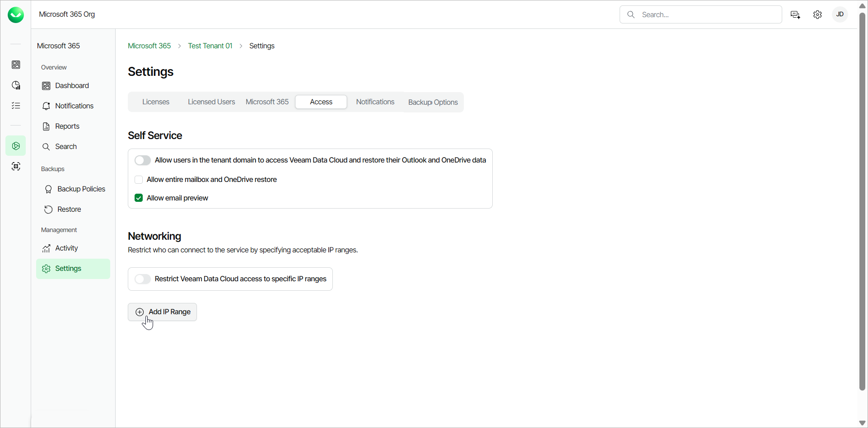
Task: Select the Microsoft 365 hexagon rail icon
Action: click(x=16, y=146)
